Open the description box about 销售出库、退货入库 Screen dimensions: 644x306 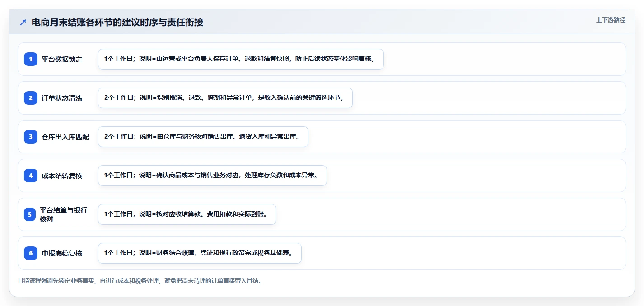203,137
